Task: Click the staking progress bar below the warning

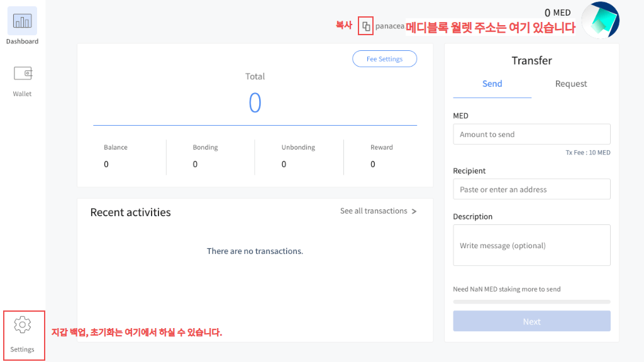Action: 531,302
